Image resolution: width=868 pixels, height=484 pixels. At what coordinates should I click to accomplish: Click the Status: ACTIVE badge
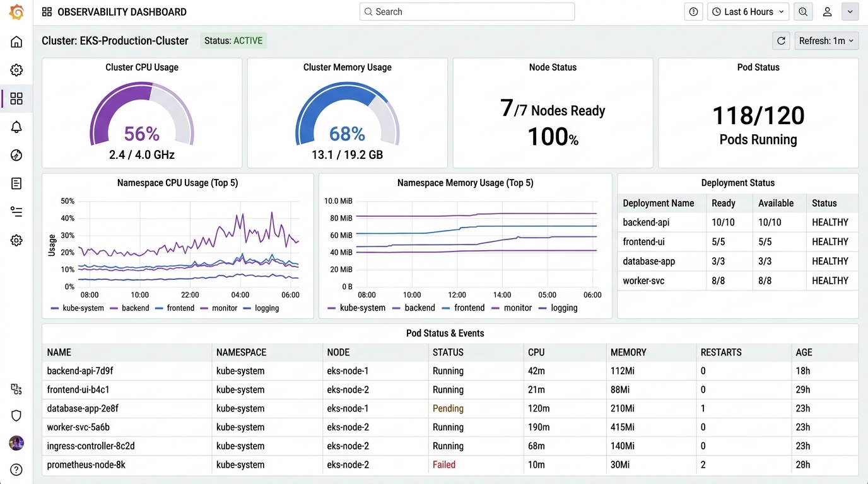[x=233, y=41]
